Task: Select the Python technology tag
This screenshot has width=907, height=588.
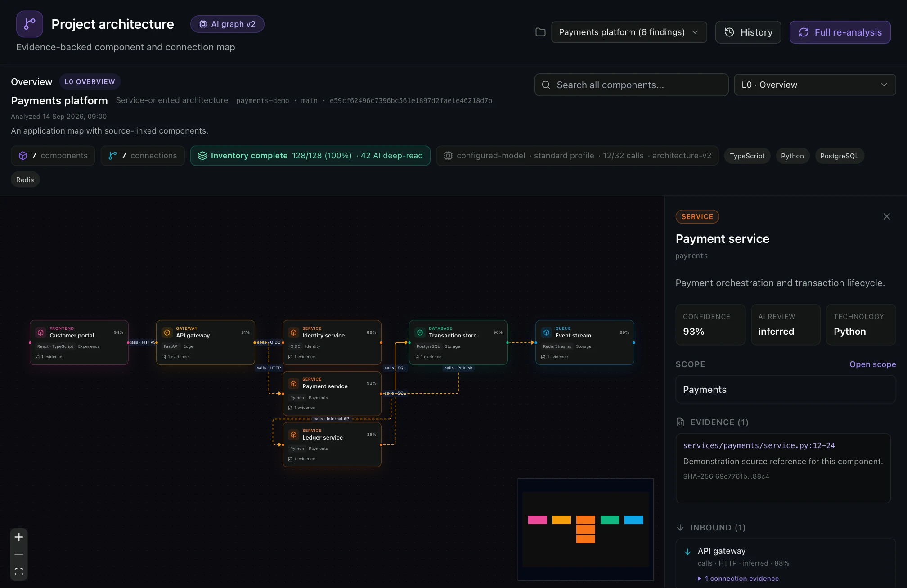Action: tap(792, 156)
